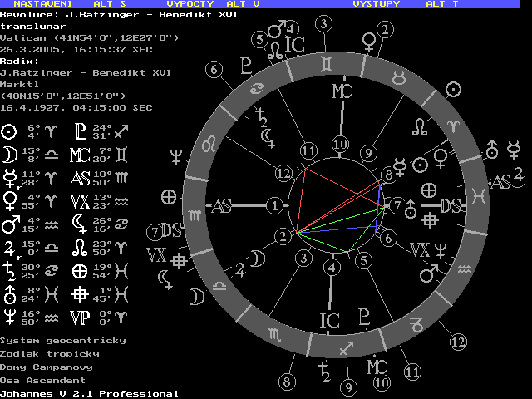The width and height of the screenshot is (532, 399).
Task: Click inner house number 10 circle
Action: click(x=338, y=145)
